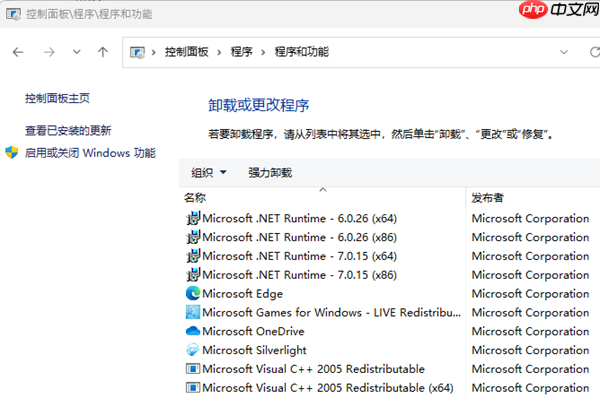Open 启用或关闭 Windows 功能 link
Image resolution: width=600 pixels, height=398 pixels.
(90, 153)
